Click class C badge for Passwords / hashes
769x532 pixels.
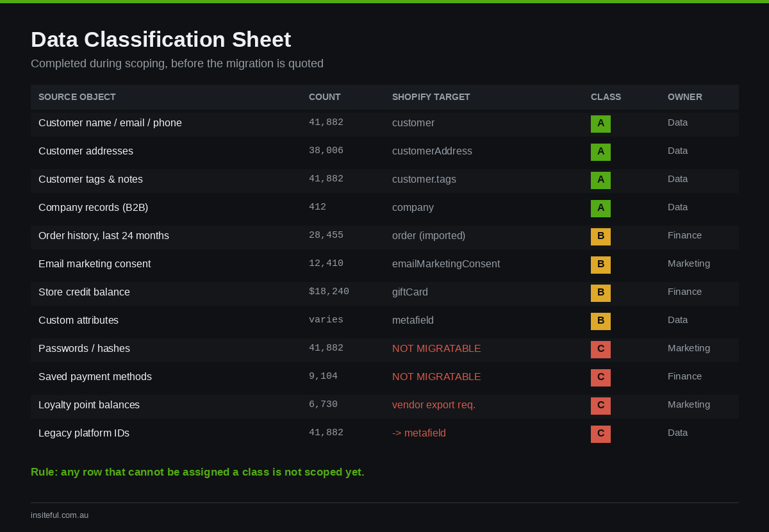[600, 349]
